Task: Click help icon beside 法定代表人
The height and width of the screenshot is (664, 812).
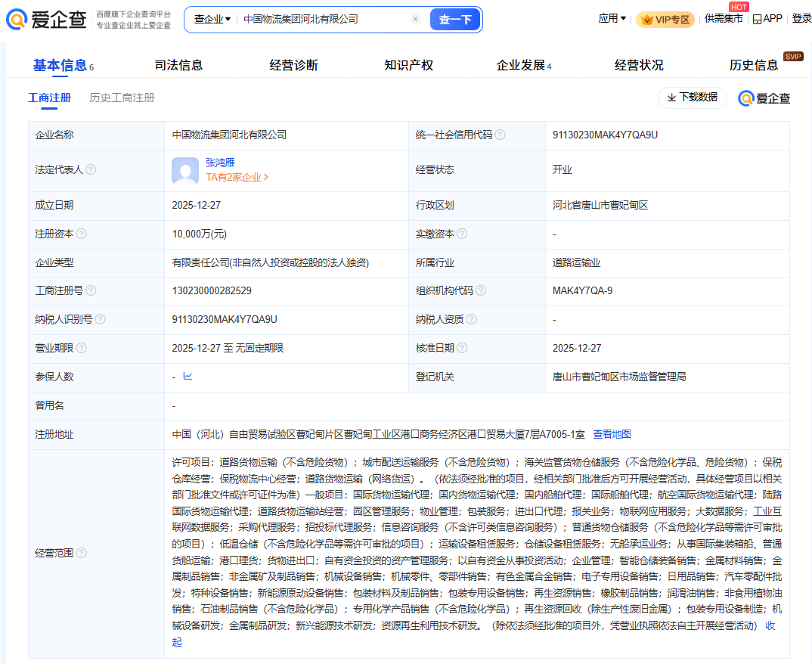Action: tap(91, 170)
